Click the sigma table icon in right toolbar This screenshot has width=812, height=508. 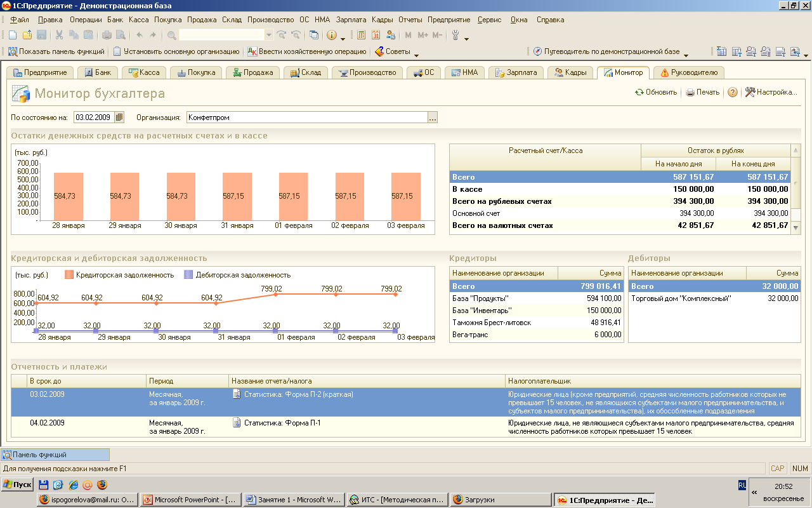coord(721,51)
